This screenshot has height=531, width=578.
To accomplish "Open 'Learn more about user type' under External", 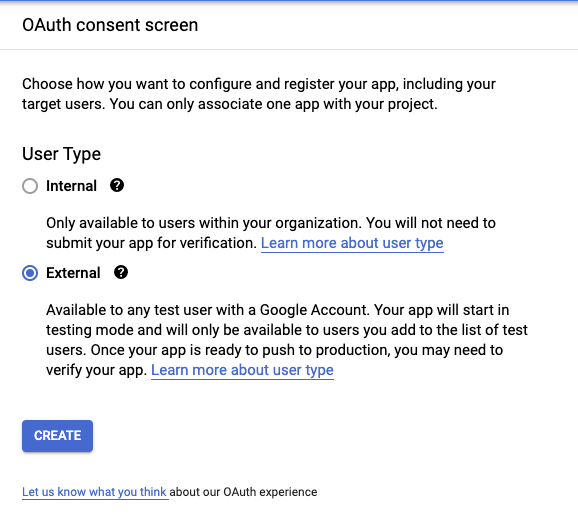I will [x=242, y=370].
